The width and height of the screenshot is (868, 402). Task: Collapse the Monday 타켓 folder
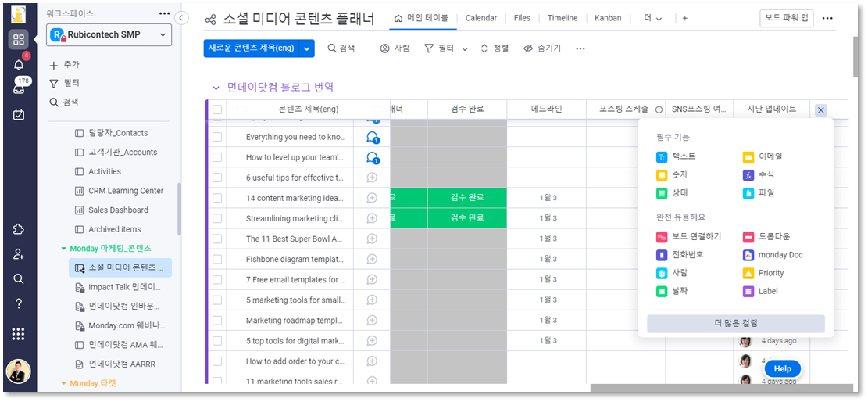(x=63, y=383)
